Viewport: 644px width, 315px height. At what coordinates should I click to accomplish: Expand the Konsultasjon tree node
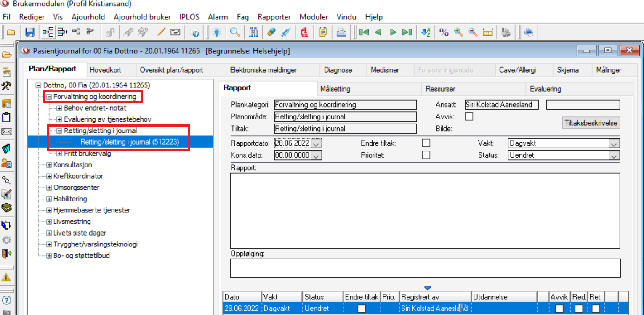click(x=49, y=165)
